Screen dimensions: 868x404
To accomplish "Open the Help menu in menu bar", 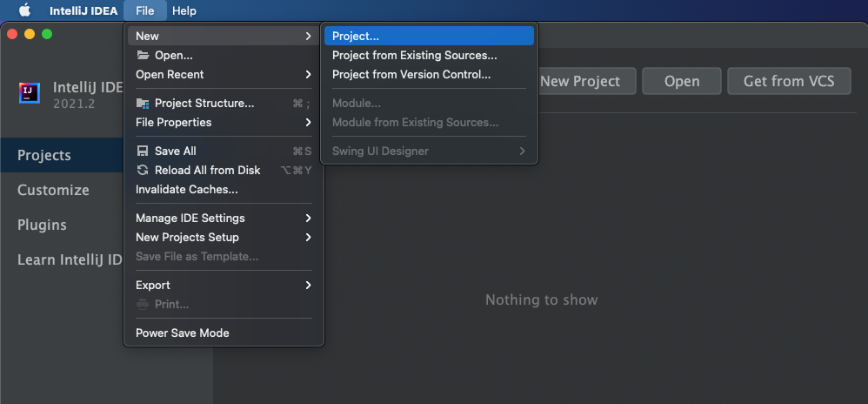I will coord(184,10).
